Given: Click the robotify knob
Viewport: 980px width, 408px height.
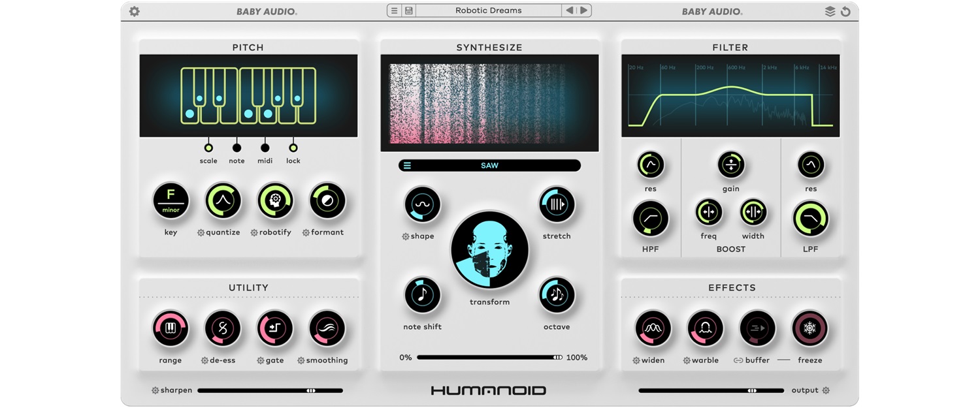Looking at the screenshot, I should tap(275, 200).
